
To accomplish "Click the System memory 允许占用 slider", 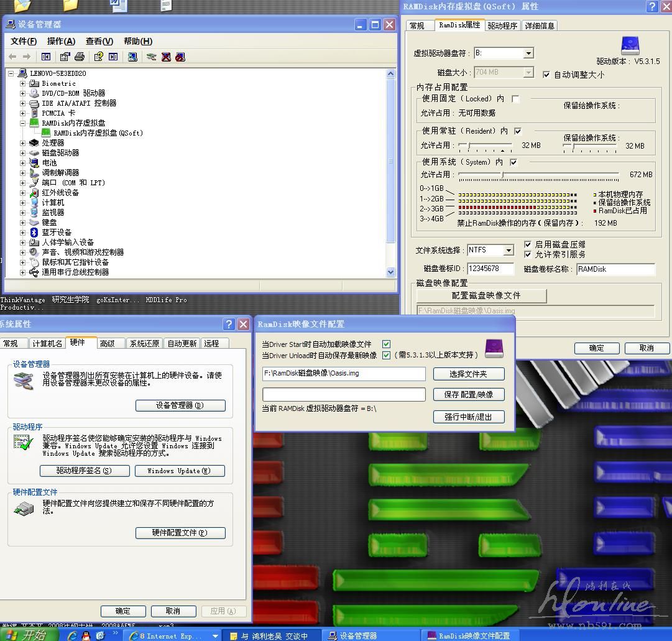I will pyautogui.click(x=502, y=175).
